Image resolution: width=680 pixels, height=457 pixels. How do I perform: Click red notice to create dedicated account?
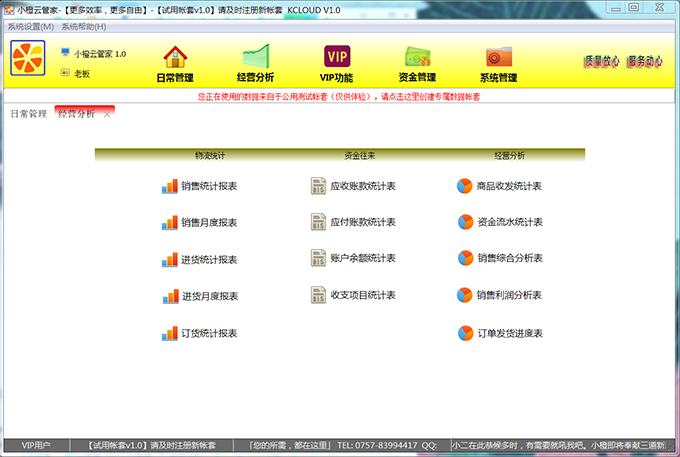pyautogui.click(x=339, y=96)
